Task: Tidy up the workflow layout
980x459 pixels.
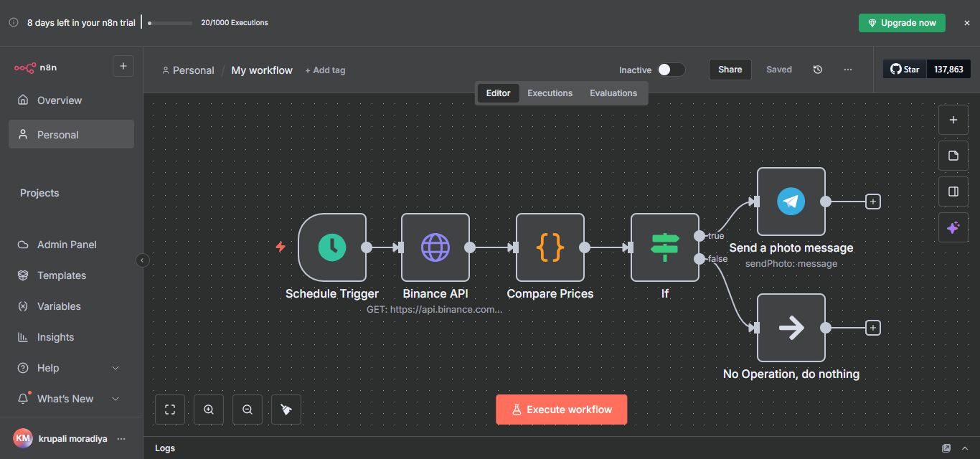Action: (x=286, y=409)
